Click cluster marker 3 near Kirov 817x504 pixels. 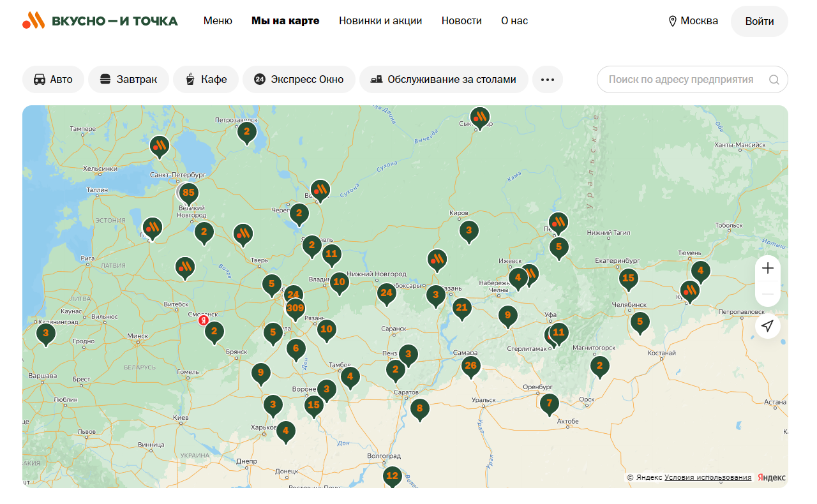(469, 232)
